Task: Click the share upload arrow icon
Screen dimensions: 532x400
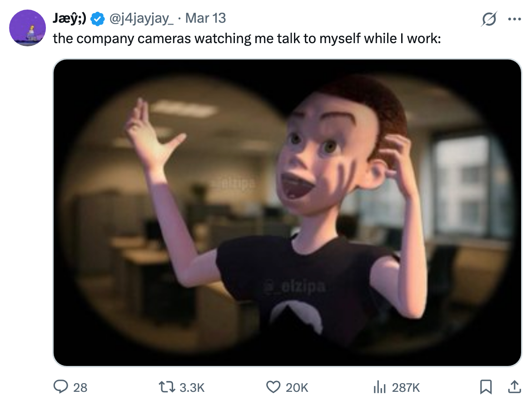Action: [x=514, y=387]
